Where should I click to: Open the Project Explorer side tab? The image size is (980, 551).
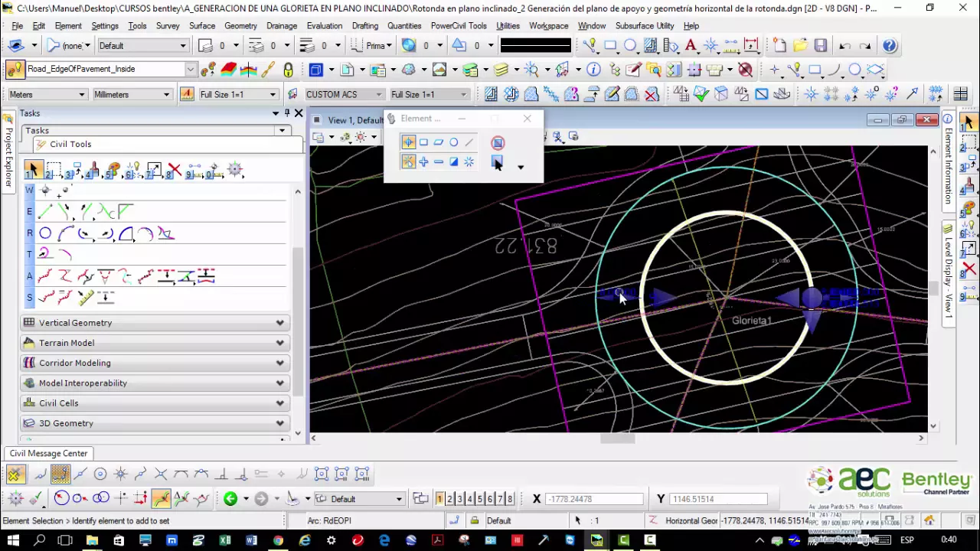coord(8,153)
